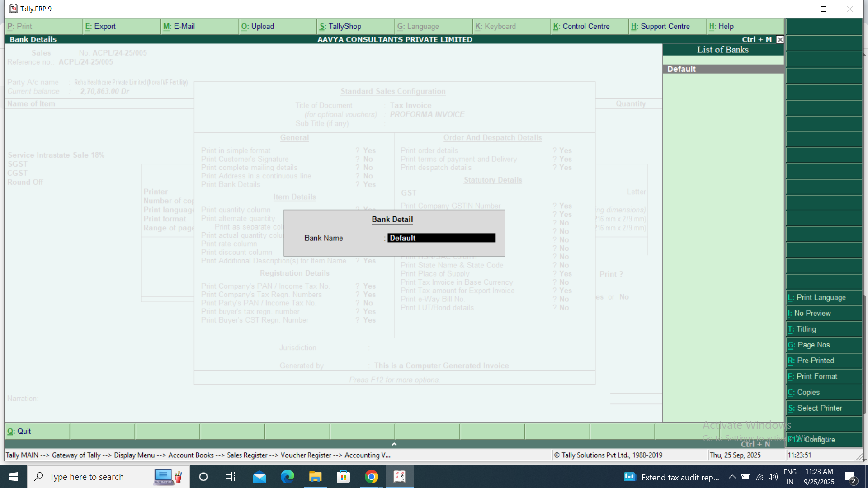This screenshot has height=488, width=868.
Task: Open the Tally.ERP 9 taskbar icon
Action: [399, 476]
